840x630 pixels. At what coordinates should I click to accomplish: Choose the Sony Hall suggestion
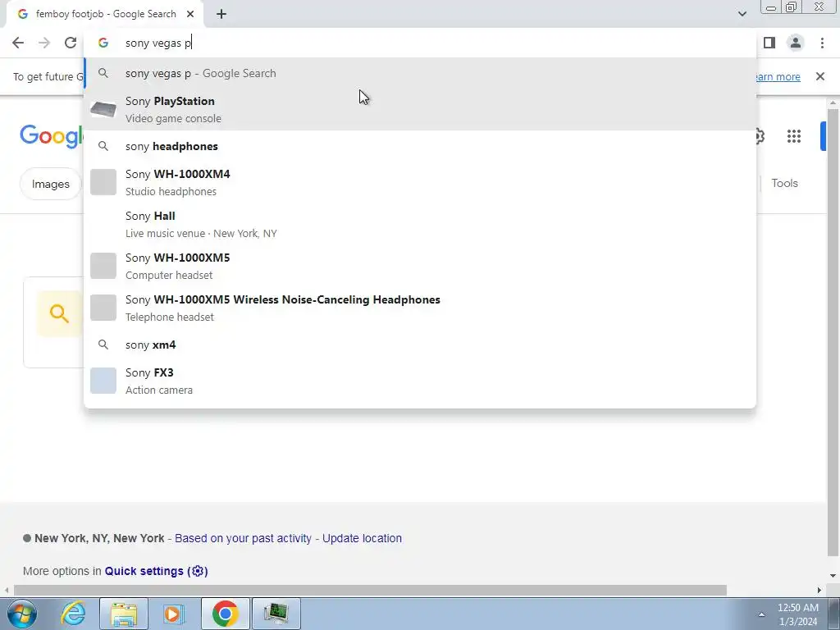tap(420, 224)
